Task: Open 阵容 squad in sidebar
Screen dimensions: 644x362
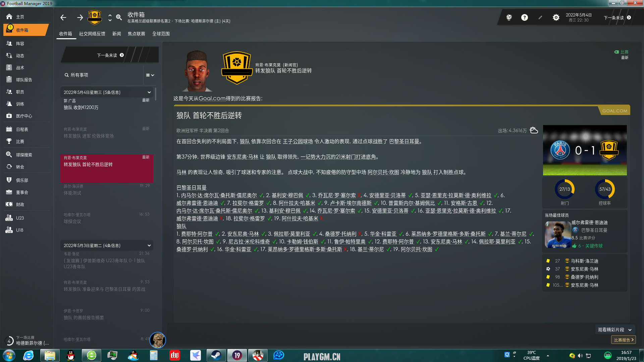Action: point(27,44)
